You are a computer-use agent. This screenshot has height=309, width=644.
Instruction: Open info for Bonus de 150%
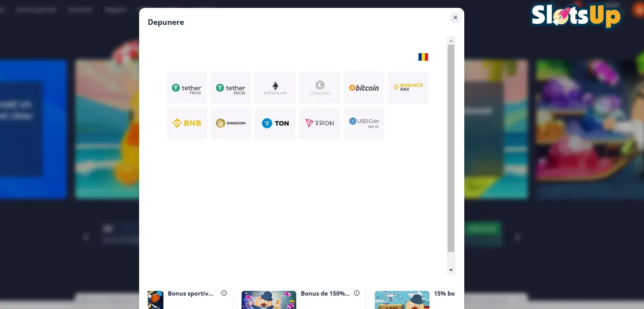[x=357, y=293]
